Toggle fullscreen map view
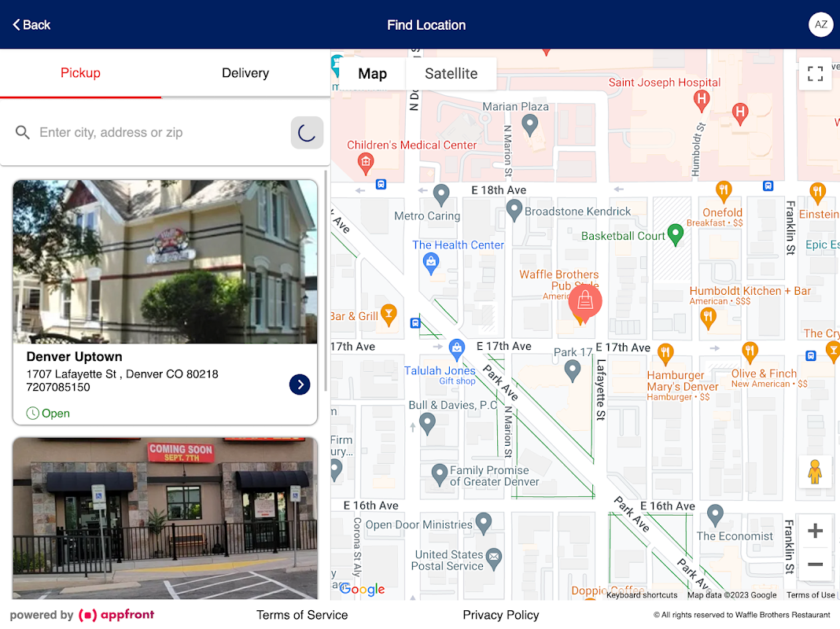This screenshot has height=629, width=840. point(815,74)
